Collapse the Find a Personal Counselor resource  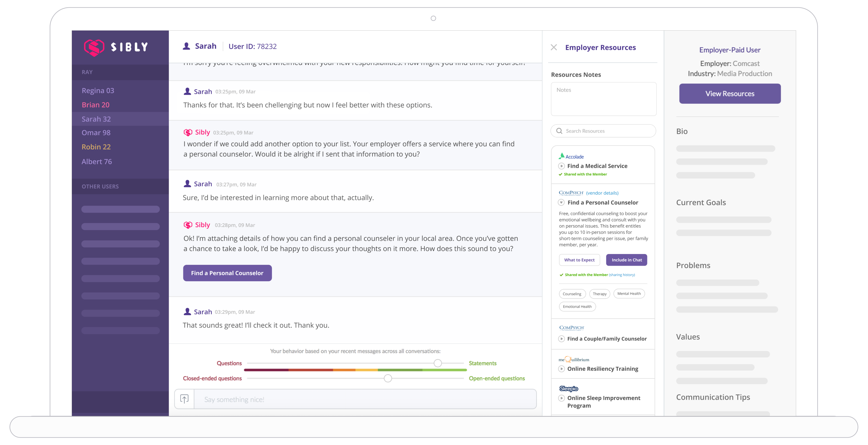tap(561, 203)
